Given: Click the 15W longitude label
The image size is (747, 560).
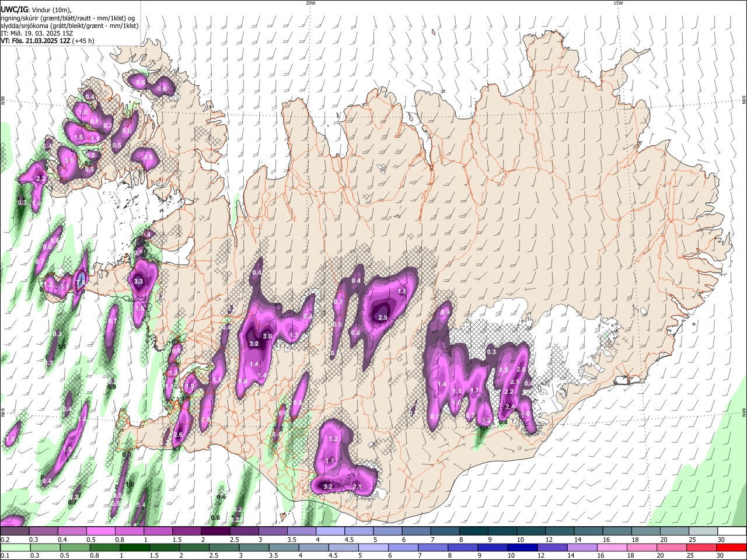Looking at the screenshot, I should coord(617,3).
